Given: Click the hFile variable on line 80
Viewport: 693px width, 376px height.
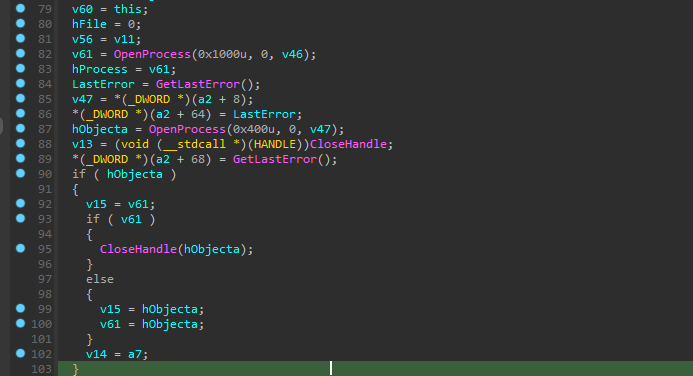Looking at the screenshot, I should tap(89, 24).
